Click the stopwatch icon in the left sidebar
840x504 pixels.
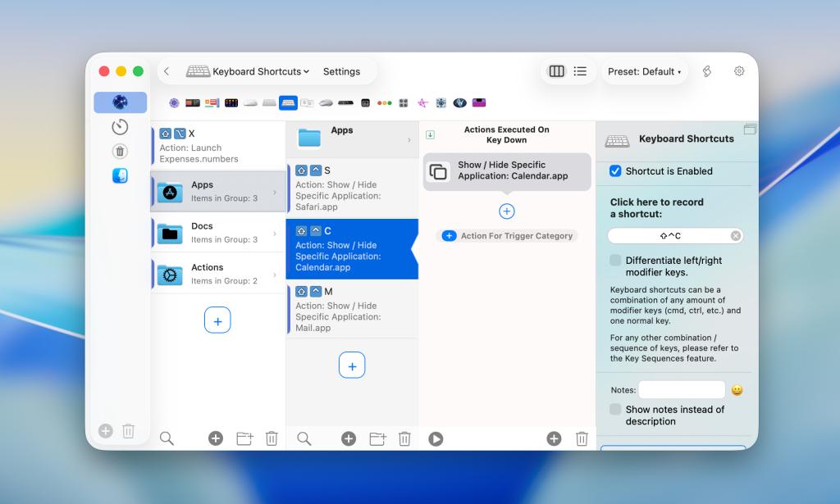pos(119,127)
